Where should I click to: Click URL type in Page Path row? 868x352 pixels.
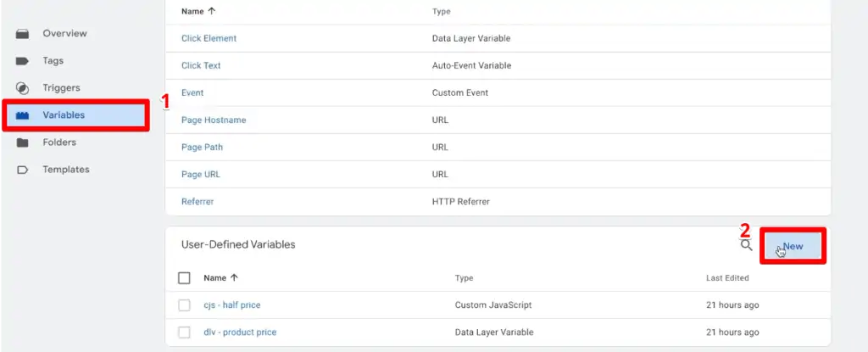pos(440,147)
